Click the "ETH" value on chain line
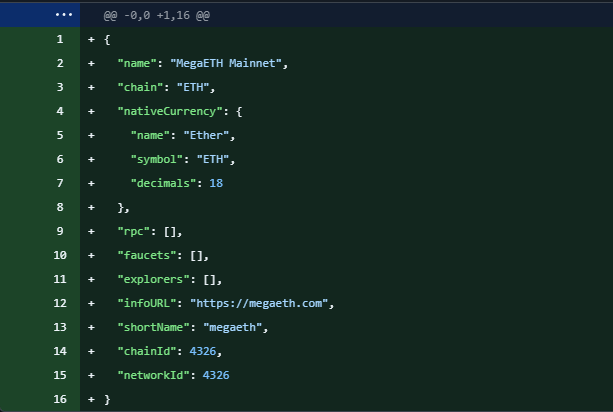 click(193, 87)
